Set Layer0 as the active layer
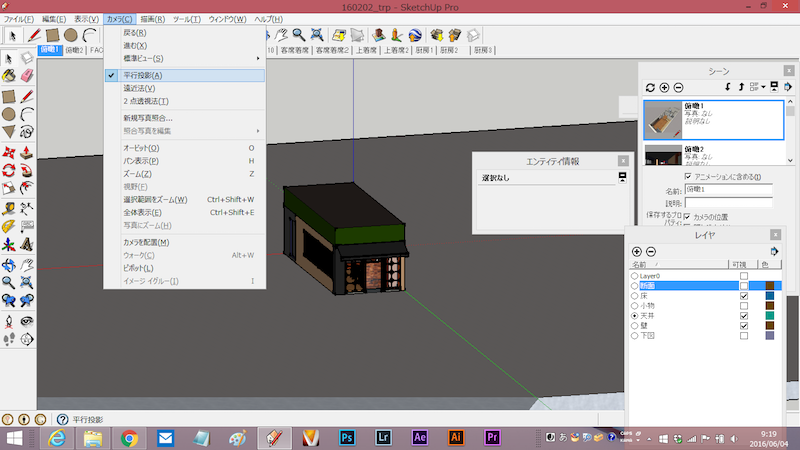Screen dimensions: 800x450 point(634,276)
